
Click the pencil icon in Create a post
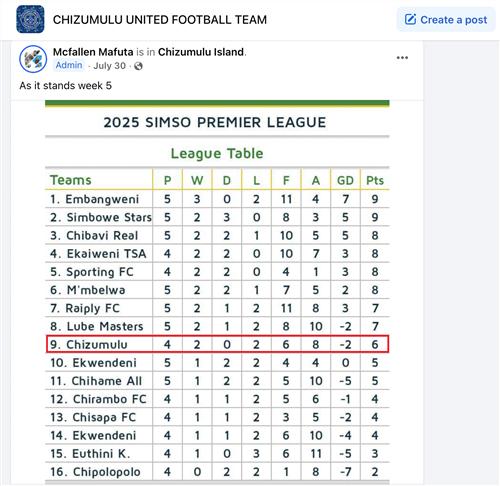pyautogui.click(x=410, y=19)
